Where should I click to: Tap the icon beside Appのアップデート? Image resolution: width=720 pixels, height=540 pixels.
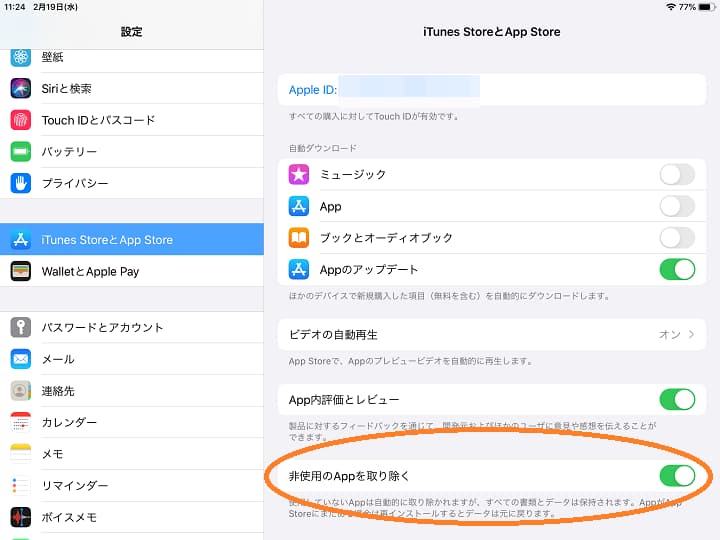(x=299, y=270)
